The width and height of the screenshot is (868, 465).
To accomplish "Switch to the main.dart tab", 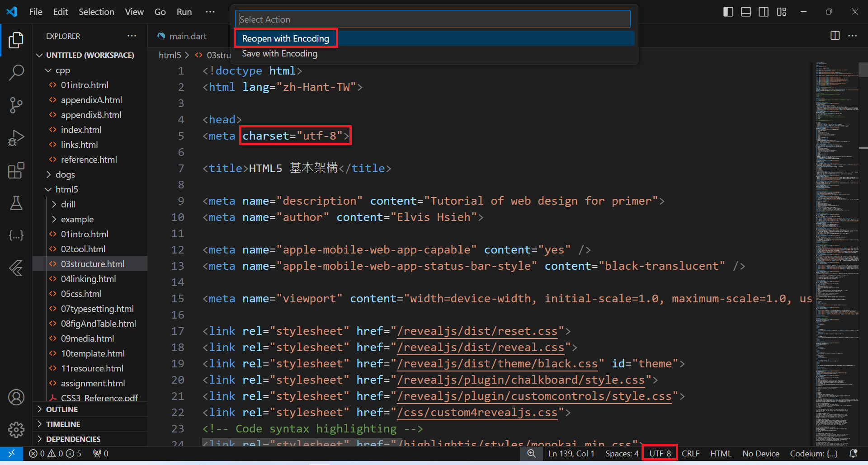I will coord(187,36).
